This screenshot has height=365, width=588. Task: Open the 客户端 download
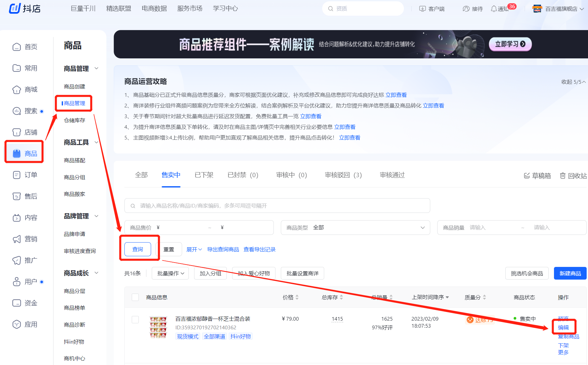coord(432,9)
